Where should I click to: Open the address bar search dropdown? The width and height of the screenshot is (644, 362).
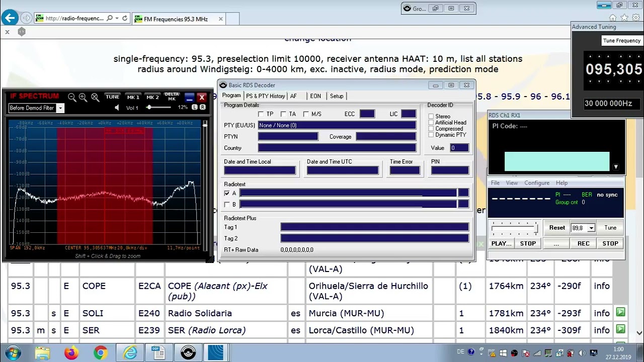coord(117,19)
